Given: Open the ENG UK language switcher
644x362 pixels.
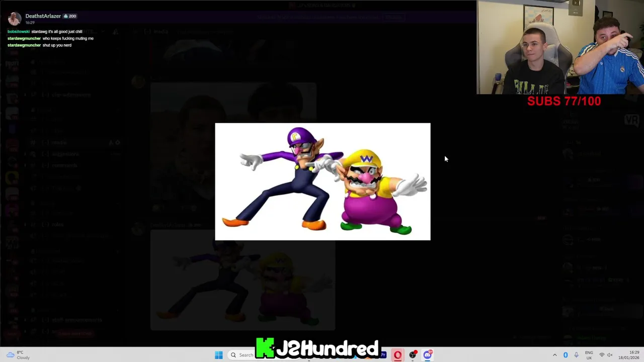Looking at the screenshot, I should [x=589, y=355].
